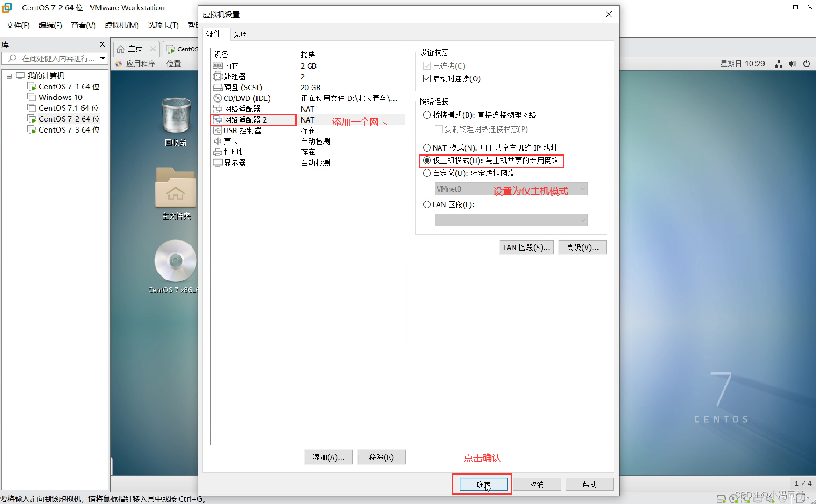Click the 摘要 column header
816x504 pixels.
click(x=351, y=55)
